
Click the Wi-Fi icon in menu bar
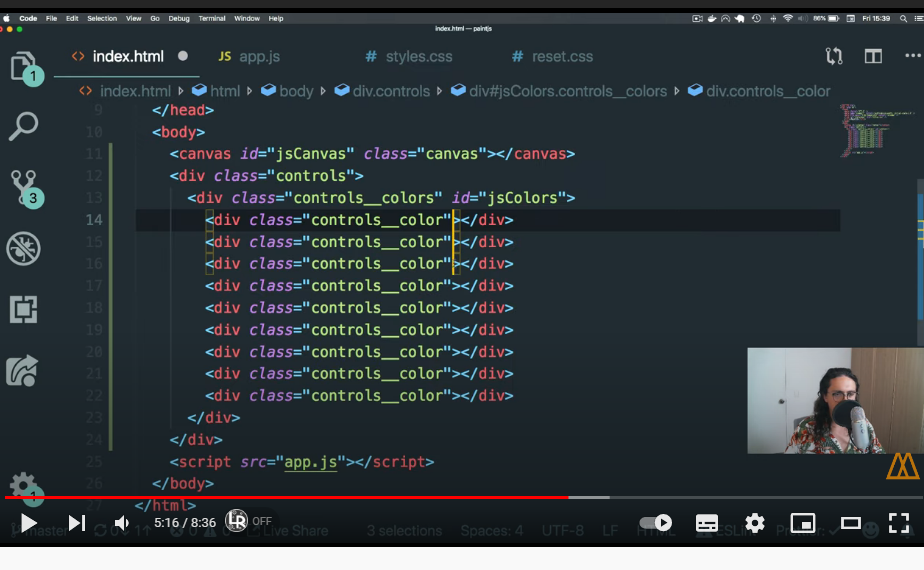pyautogui.click(x=787, y=18)
